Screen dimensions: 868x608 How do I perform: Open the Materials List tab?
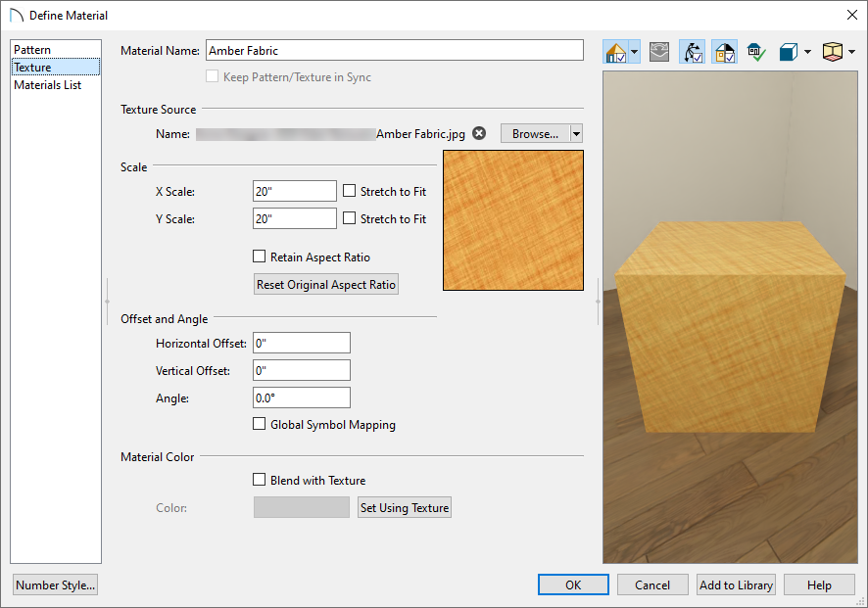[51, 84]
